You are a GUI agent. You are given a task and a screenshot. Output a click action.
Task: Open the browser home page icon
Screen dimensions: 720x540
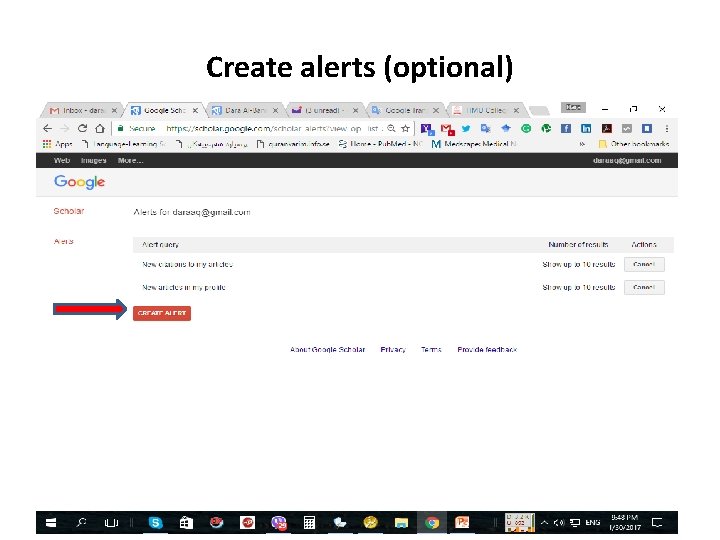[100, 129]
